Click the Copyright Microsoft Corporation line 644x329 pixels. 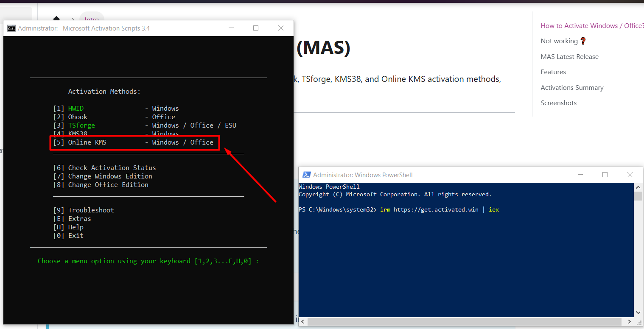click(395, 195)
